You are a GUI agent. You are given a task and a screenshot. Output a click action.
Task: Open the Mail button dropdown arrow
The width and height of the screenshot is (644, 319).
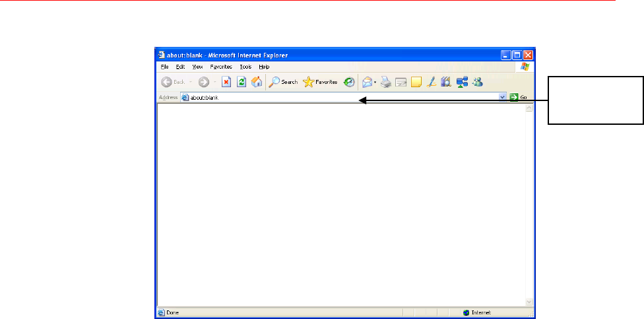pyautogui.click(x=375, y=82)
